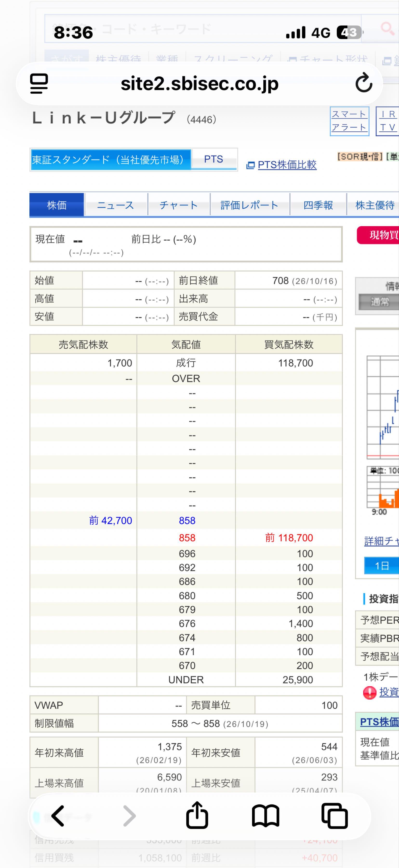The image size is (399, 868).
Task: Click the PTS株価 heading link
Action: [379, 721]
